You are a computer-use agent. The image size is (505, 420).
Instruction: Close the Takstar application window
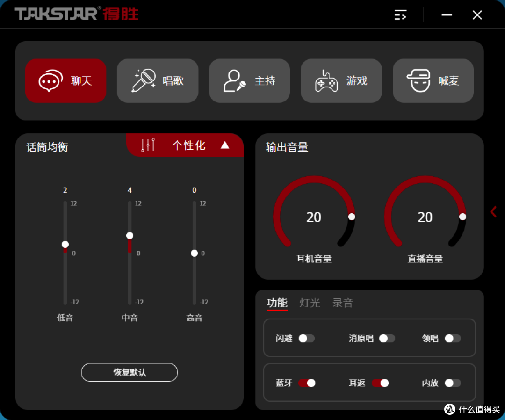(x=477, y=15)
